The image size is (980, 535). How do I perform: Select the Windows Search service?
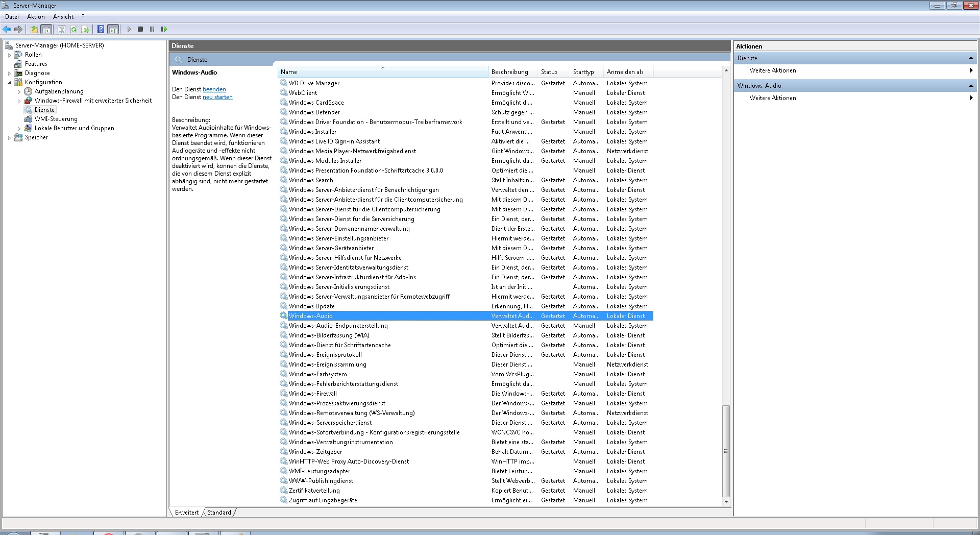(x=465, y=180)
